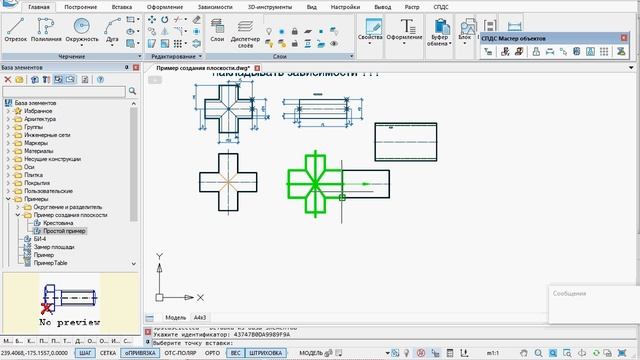Select the Полилиния polyline tool
The height and width of the screenshot is (360, 640).
coord(46,29)
